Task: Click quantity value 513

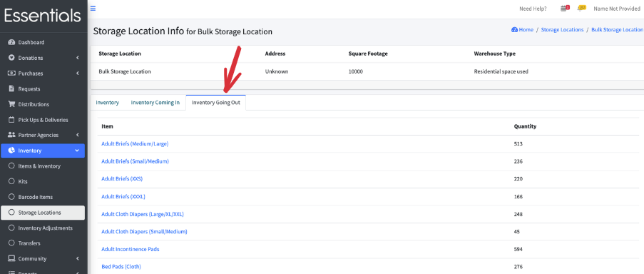Action: (x=518, y=143)
